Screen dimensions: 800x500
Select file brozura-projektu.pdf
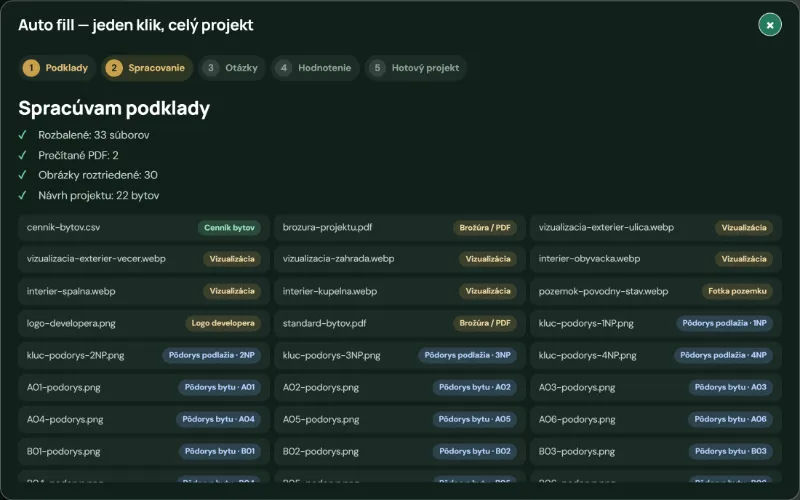point(399,228)
